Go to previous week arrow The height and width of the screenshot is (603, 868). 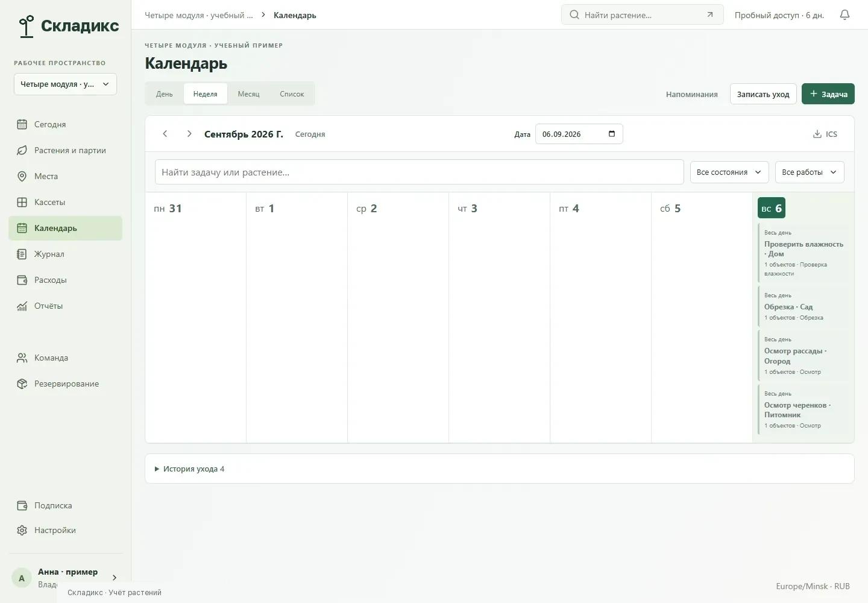click(x=165, y=134)
